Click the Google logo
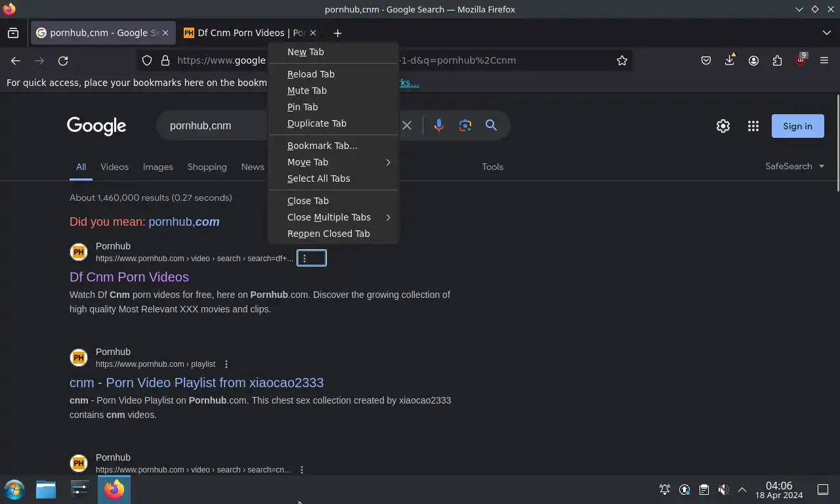 tap(96, 126)
